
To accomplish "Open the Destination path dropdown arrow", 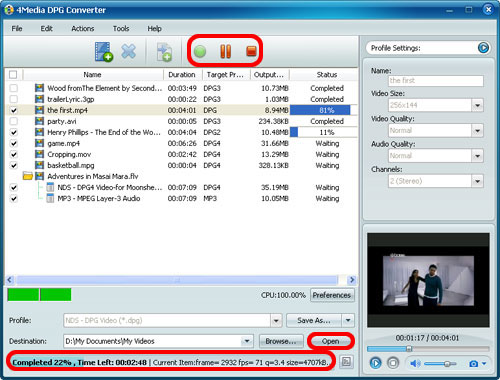I will tap(247, 341).
